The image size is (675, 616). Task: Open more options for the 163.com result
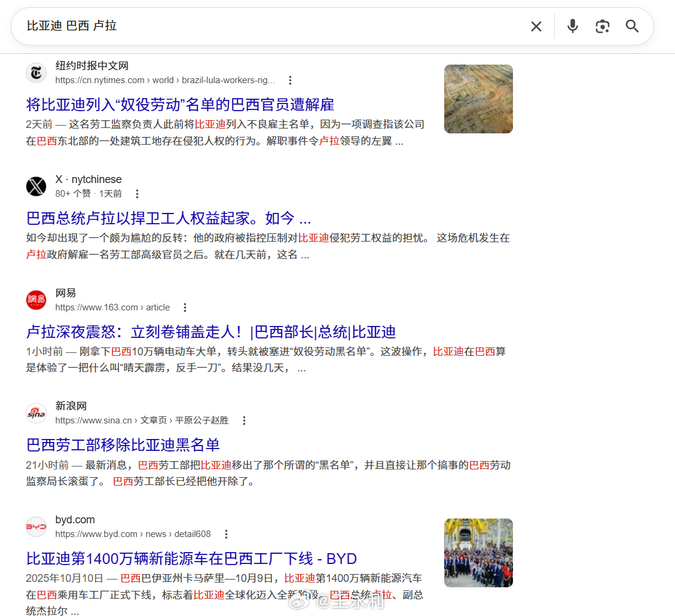[185, 307]
